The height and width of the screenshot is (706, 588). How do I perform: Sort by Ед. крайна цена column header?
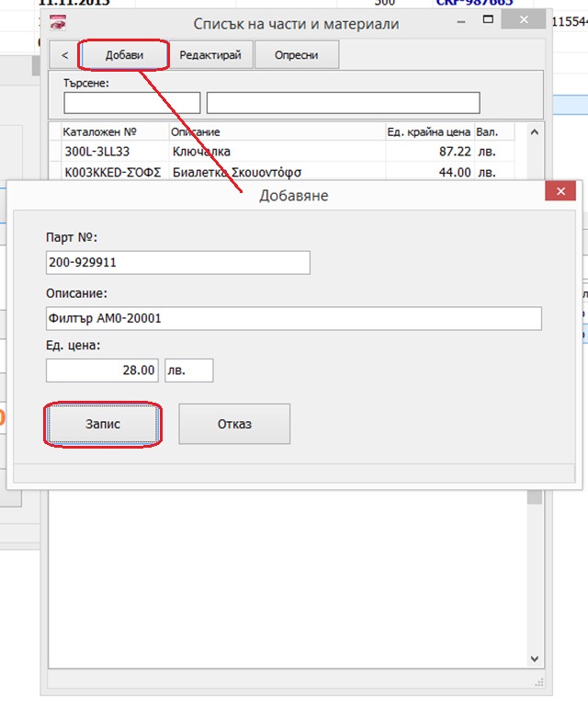point(428,132)
